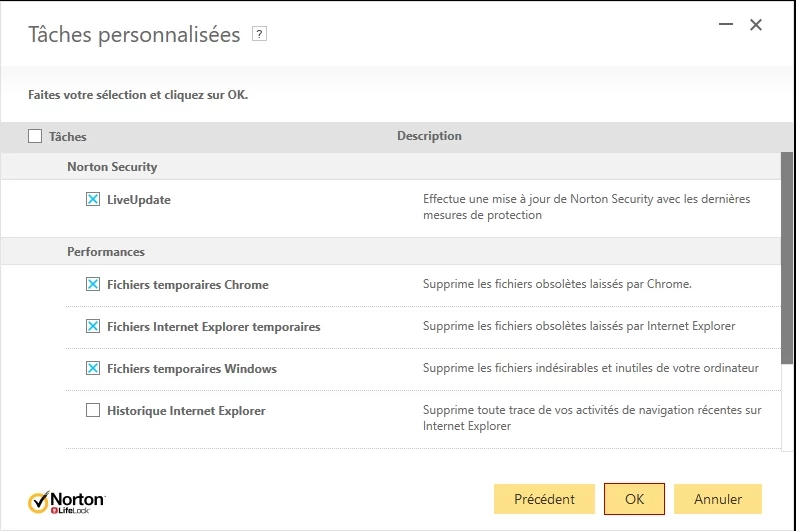Click description about obsolete Internet Explorer files
The height and width of the screenshot is (531, 796).
(579, 326)
